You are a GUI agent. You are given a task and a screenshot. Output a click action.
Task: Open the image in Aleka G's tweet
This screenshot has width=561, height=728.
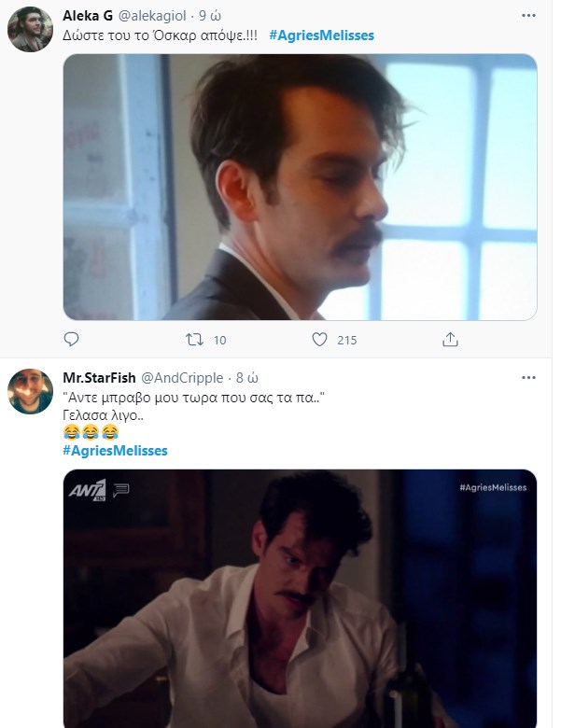pyautogui.click(x=300, y=187)
